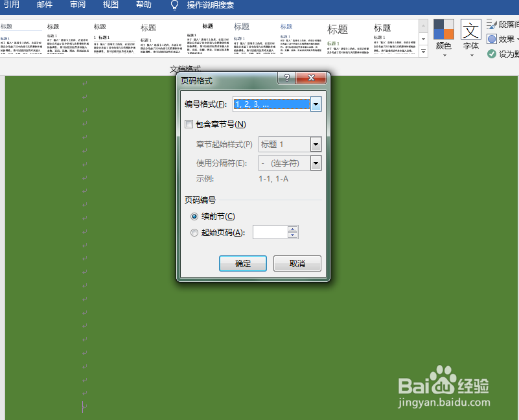Image resolution: width=519 pixels, height=420 pixels.
Task: Click inside the 起始页码 number field
Action: tap(272, 232)
